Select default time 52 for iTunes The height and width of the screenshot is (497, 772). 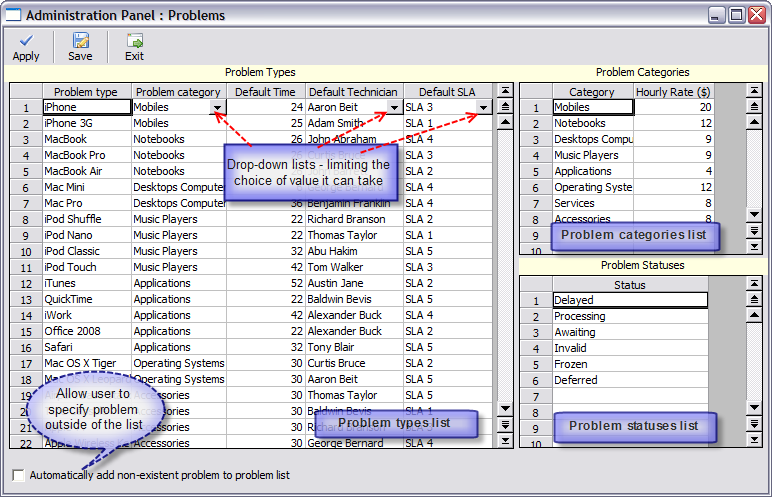coord(266,283)
